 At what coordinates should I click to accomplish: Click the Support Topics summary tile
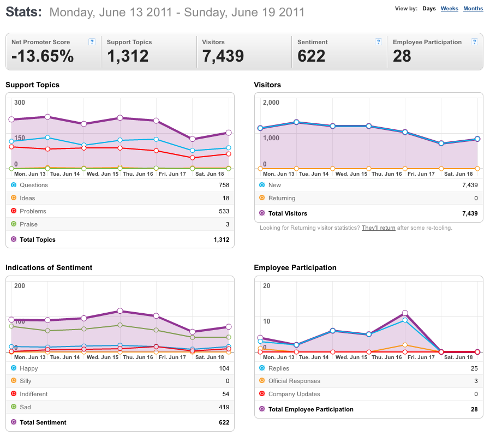149,51
